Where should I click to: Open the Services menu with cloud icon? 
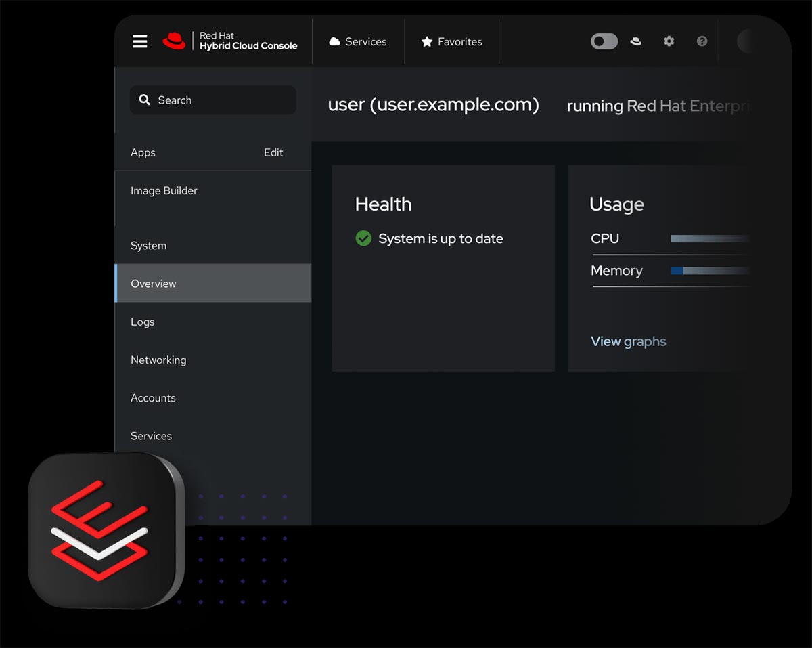[358, 42]
